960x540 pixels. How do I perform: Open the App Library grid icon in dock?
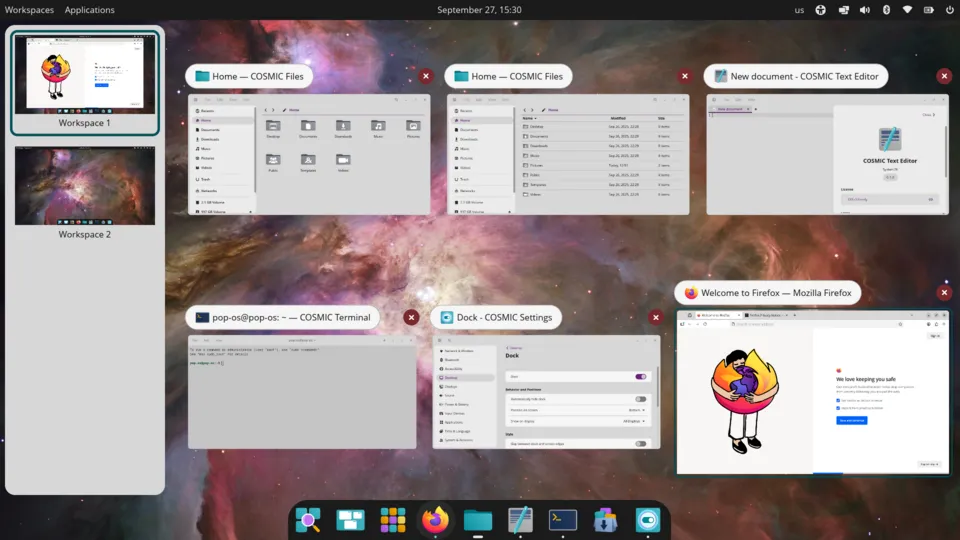click(x=392, y=520)
